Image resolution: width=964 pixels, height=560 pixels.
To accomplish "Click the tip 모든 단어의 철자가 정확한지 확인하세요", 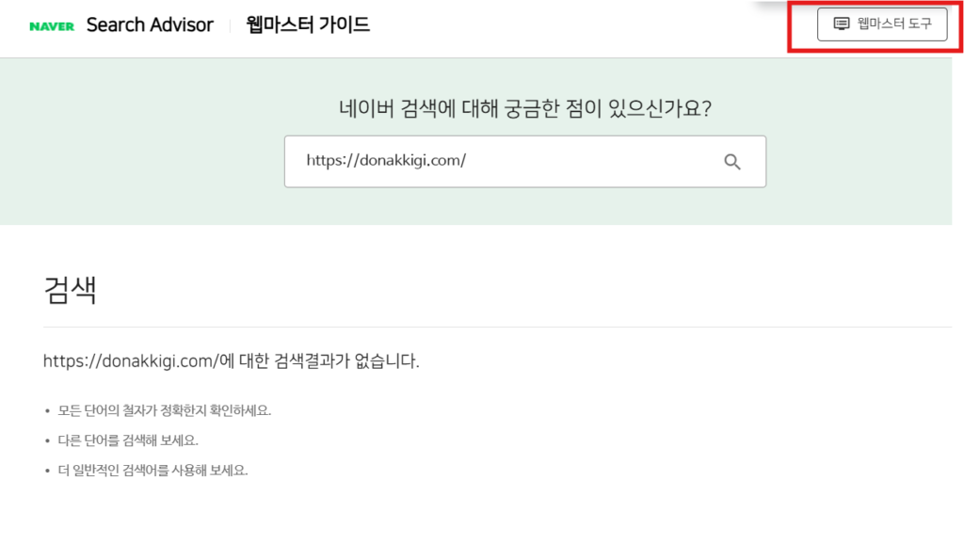I will [x=164, y=410].
